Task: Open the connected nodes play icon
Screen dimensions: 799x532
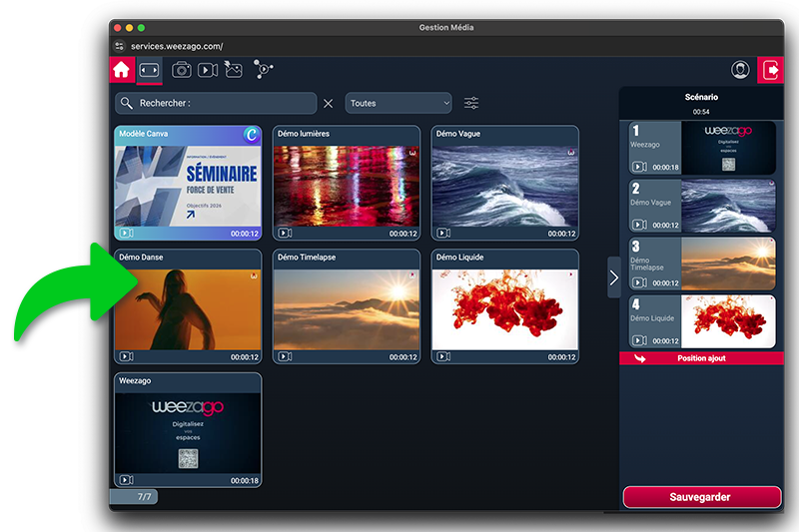Action: click(x=263, y=70)
